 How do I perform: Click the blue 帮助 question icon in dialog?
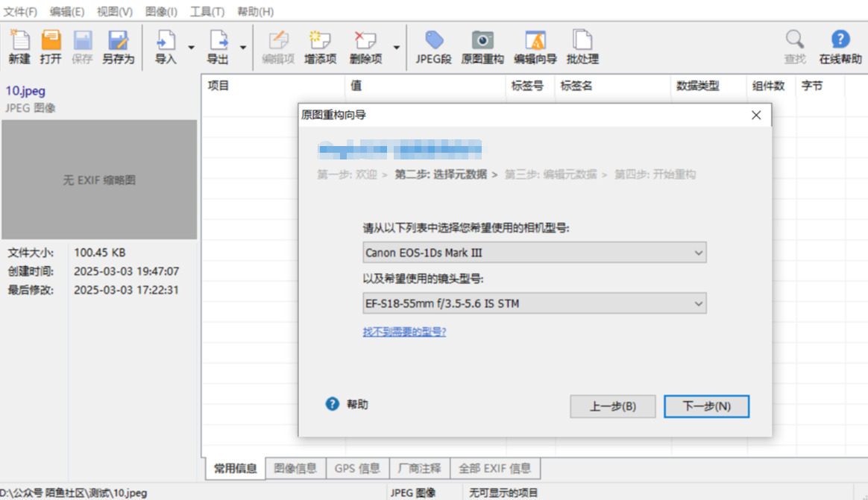click(332, 404)
